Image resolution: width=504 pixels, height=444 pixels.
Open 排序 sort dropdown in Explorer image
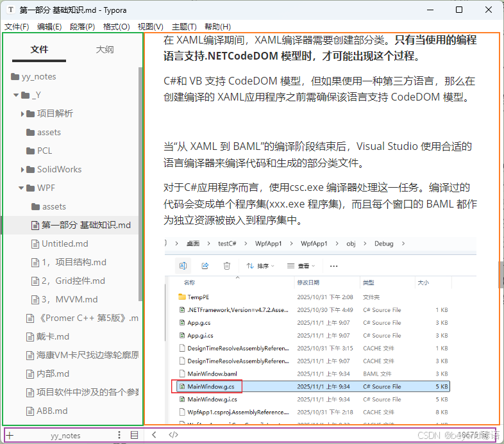click(260, 266)
